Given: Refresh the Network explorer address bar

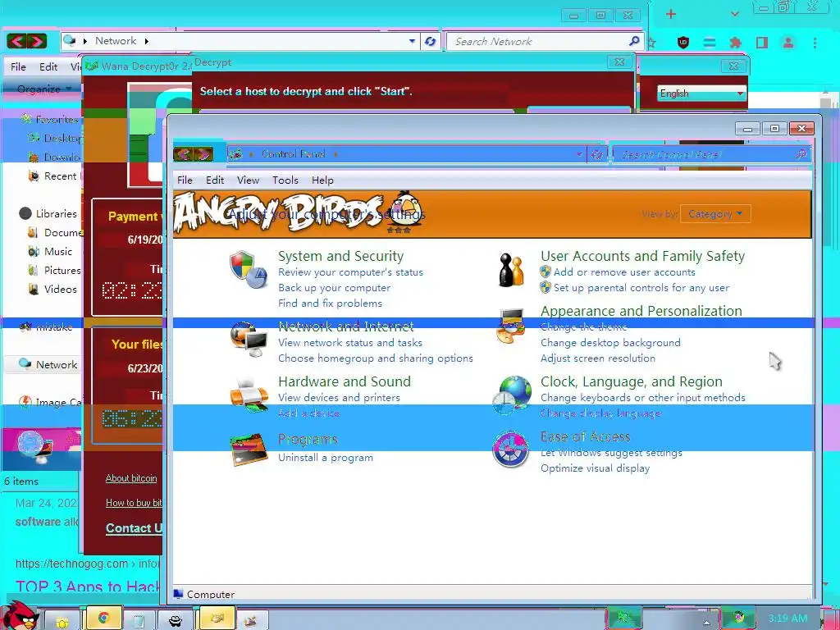Looking at the screenshot, I should (x=430, y=41).
